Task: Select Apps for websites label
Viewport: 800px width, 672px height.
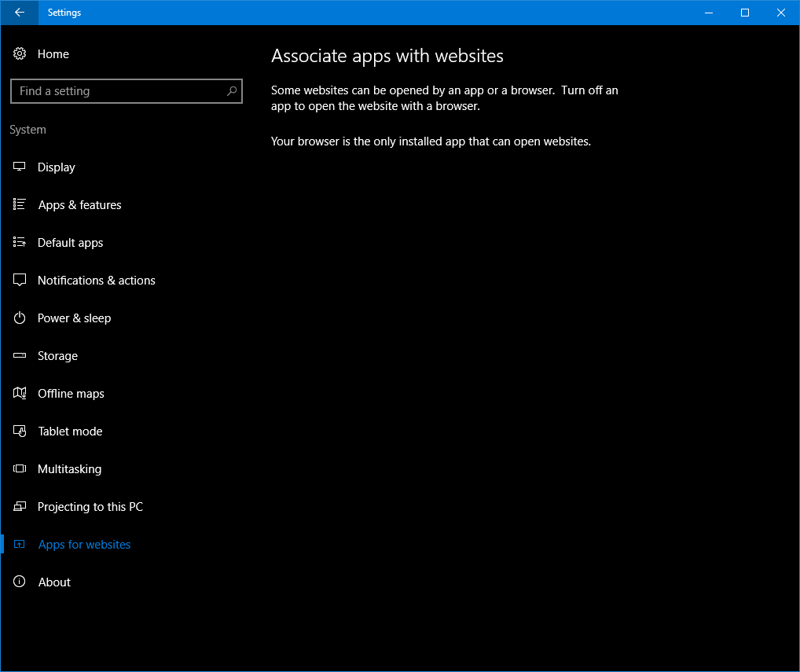Action: pos(84,545)
